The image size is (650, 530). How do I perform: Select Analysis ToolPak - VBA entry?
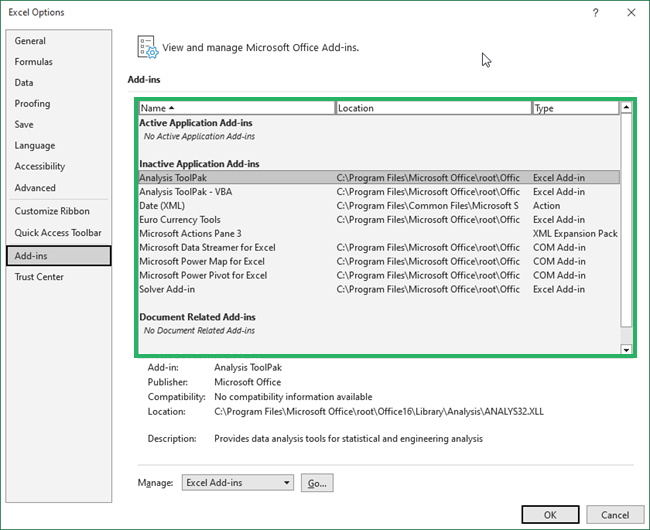point(186,192)
